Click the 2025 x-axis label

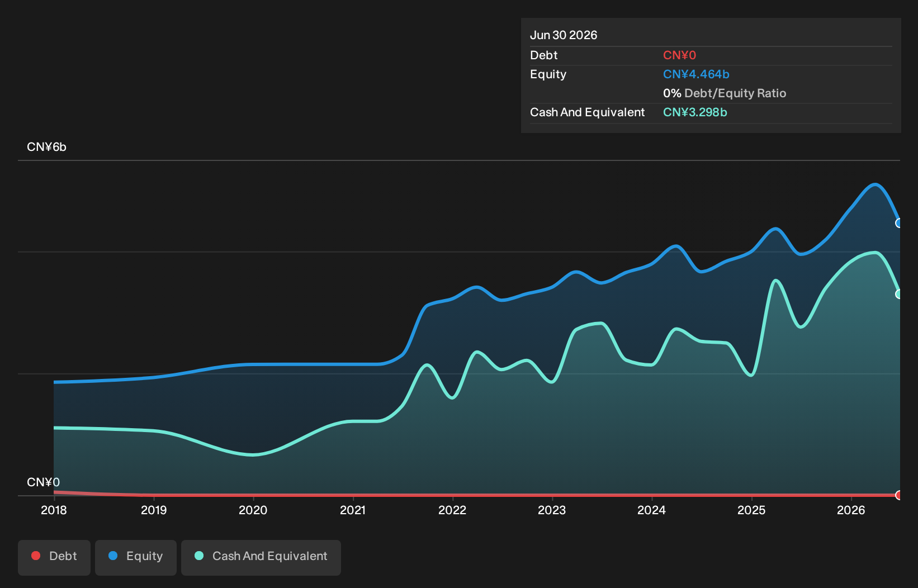point(751,510)
